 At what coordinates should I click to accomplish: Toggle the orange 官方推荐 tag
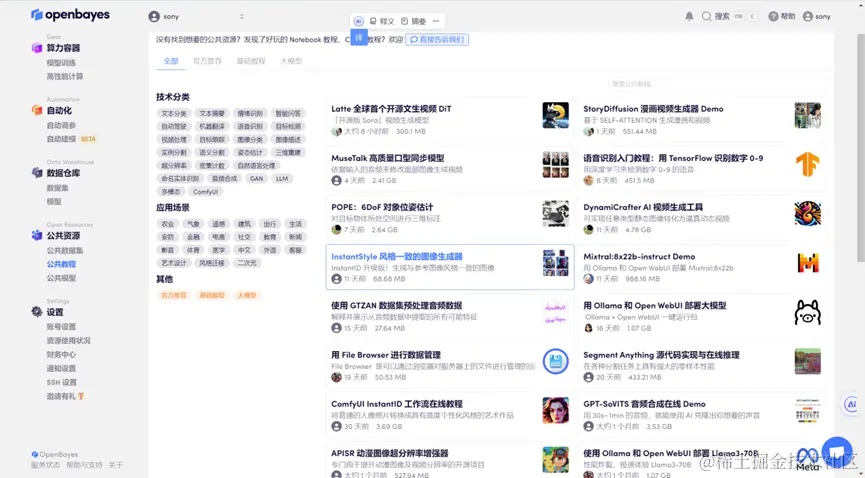pyautogui.click(x=174, y=295)
